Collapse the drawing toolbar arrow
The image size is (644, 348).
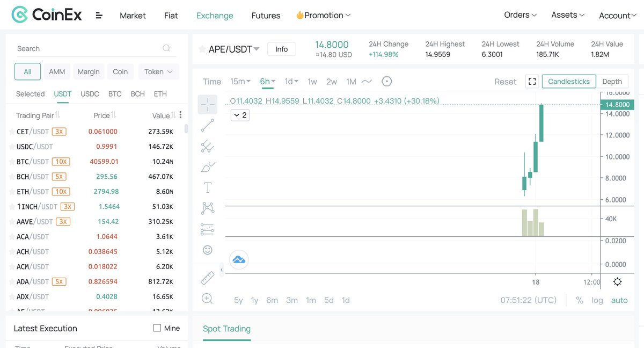(222, 269)
